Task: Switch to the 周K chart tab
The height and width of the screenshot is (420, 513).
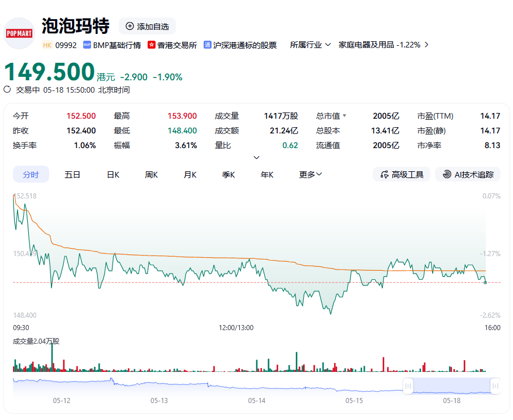Action: 152,174
